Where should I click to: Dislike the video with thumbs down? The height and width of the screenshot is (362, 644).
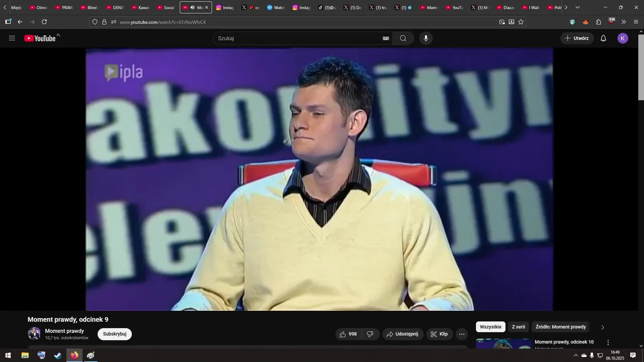pyautogui.click(x=370, y=334)
